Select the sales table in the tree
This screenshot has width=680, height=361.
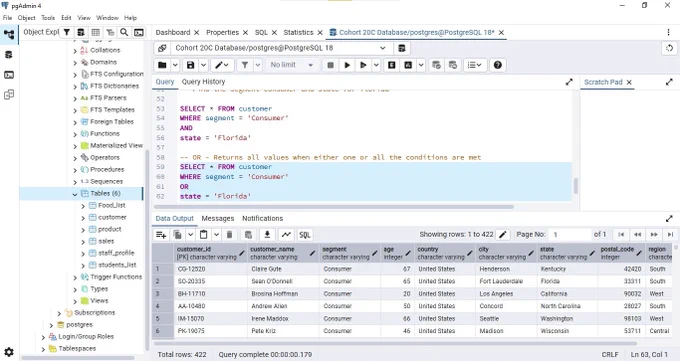tap(106, 241)
